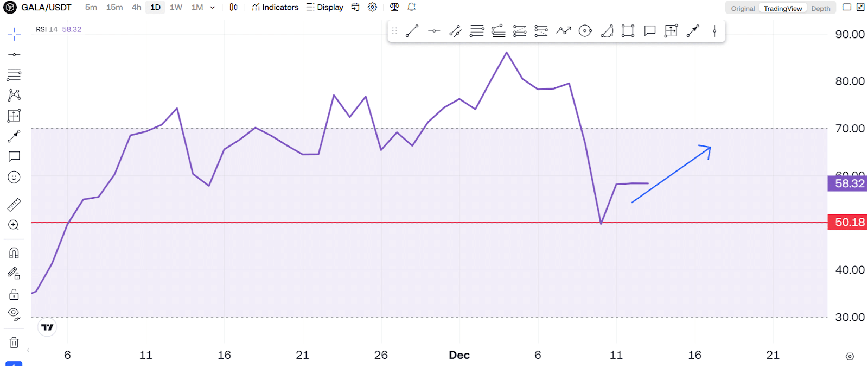This screenshot has width=868, height=367.
Task: Click the GALA/USDT pair name
Action: 46,8
